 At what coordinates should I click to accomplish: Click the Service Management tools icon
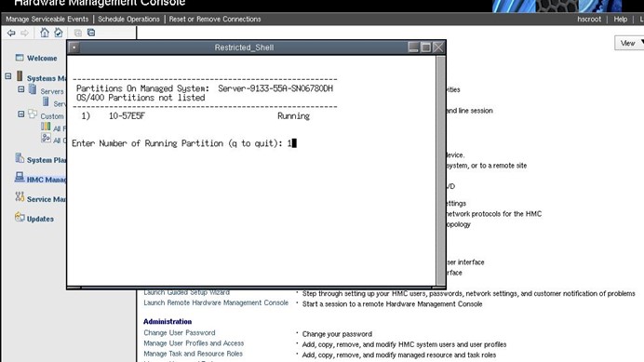click(20, 196)
